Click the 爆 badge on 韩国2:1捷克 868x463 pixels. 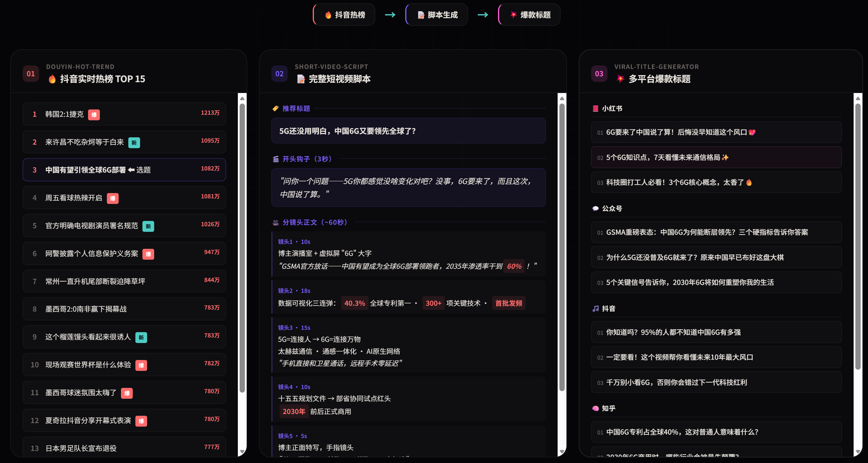pos(94,115)
